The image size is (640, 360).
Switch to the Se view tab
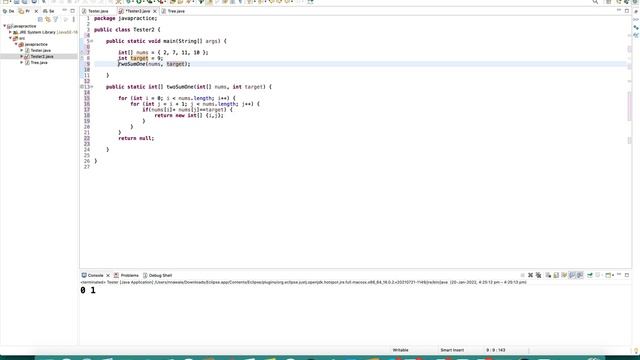[49, 11]
